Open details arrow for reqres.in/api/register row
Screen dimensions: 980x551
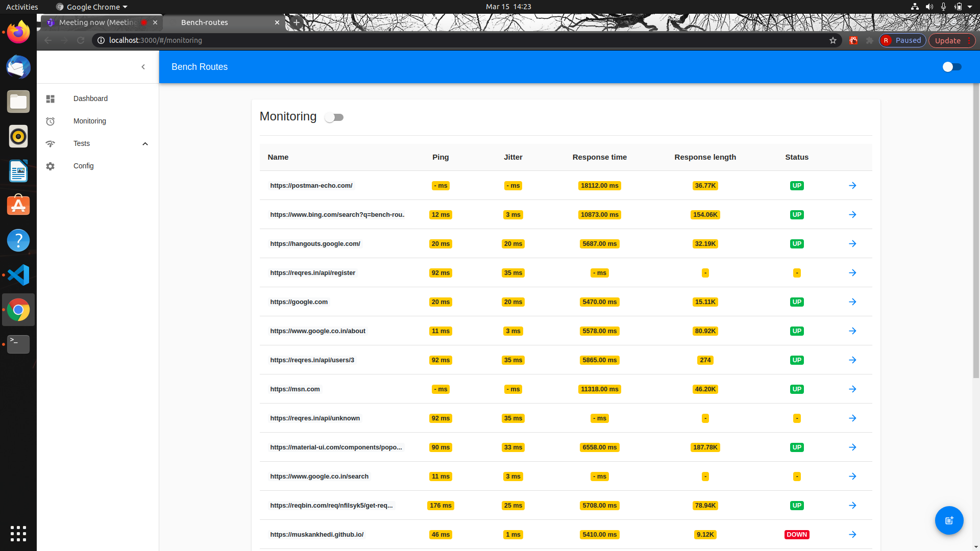[x=852, y=273]
